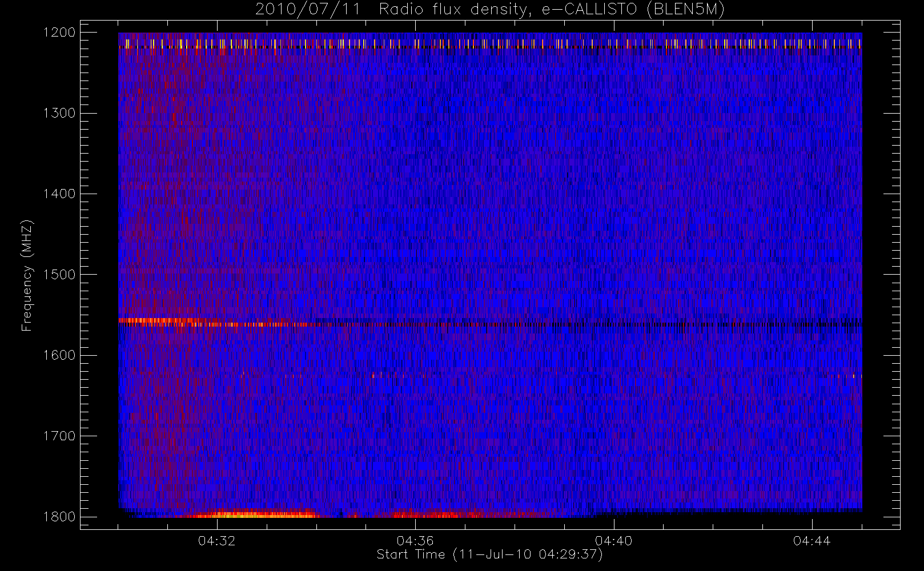Click the 04:40 time tick label
The width and height of the screenshot is (924, 571).
tap(614, 541)
